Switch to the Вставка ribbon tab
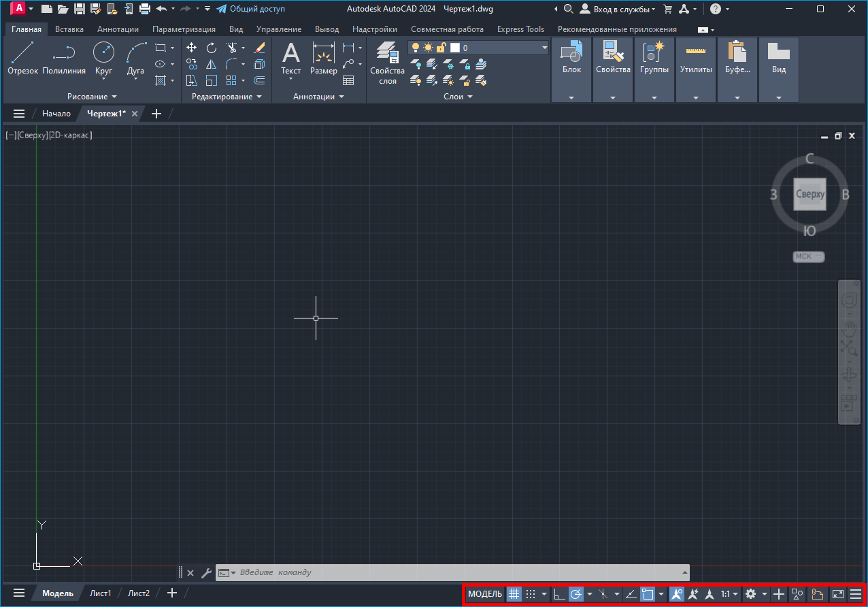Screen dimensions: 868x607 pyautogui.click(x=69, y=29)
